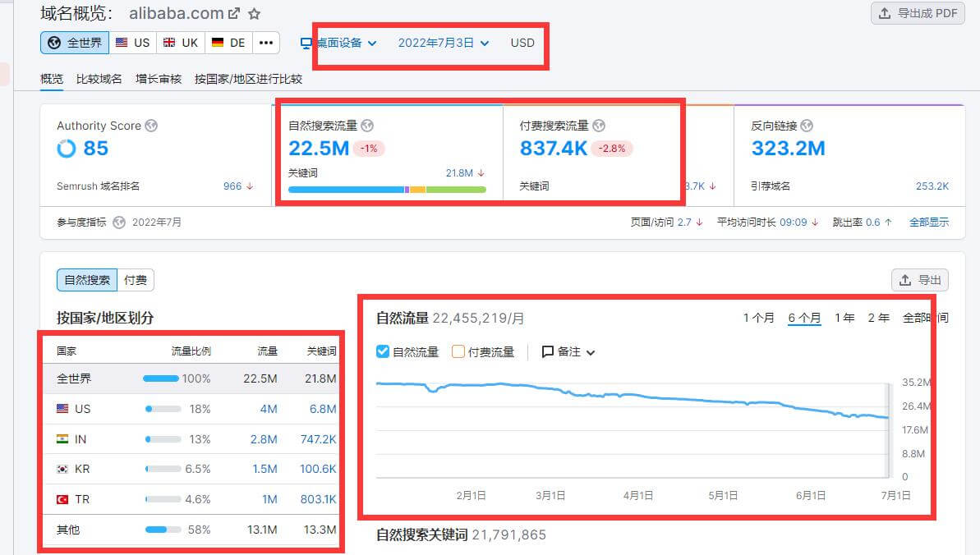Click the globe icon beside 自然搜索流量
This screenshot has width=980, height=555.
[367, 126]
